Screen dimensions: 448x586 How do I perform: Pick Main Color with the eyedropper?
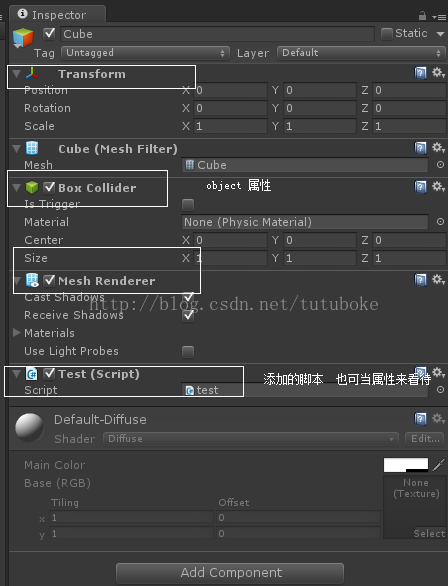click(x=438, y=465)
